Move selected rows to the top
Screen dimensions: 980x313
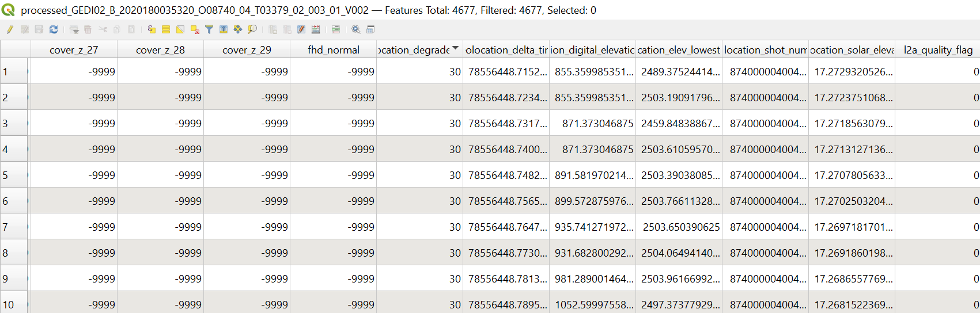click(x=224, y=29)
